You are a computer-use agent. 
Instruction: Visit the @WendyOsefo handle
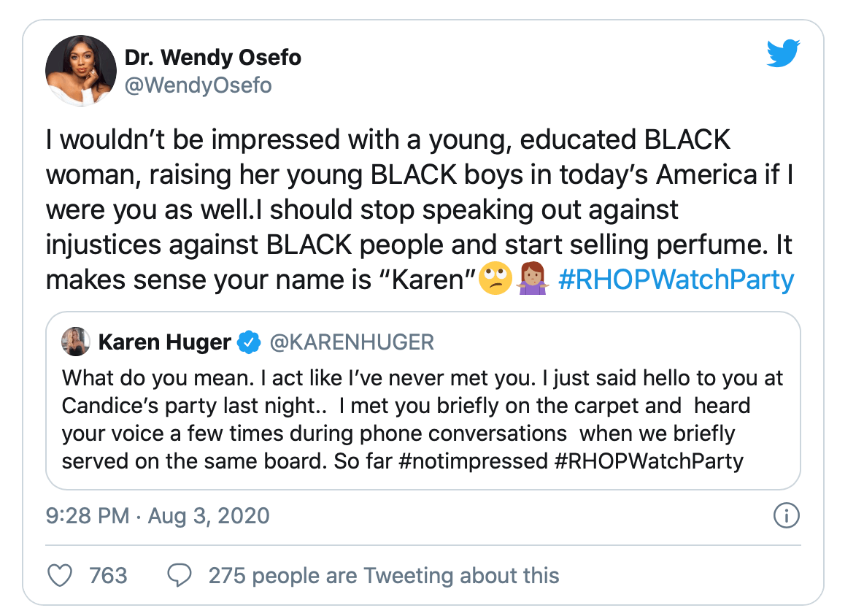click(x=198, y=85)
